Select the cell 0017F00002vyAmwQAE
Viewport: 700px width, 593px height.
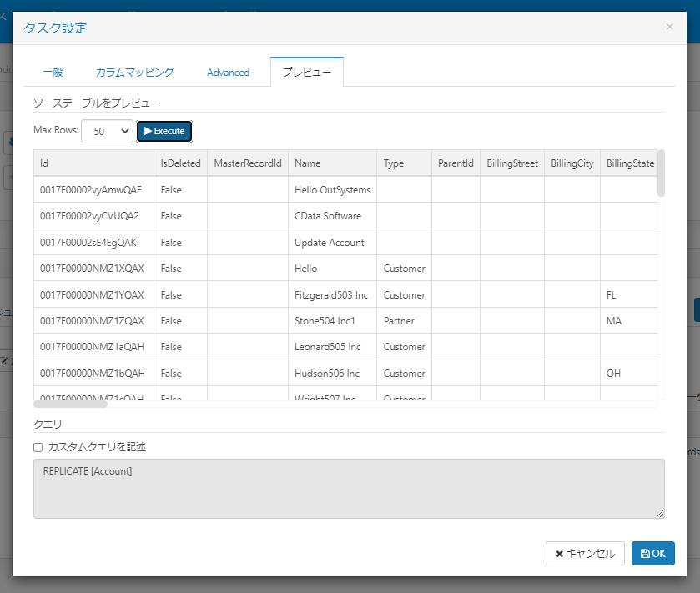pyautogui.click(x=93, y=189)
